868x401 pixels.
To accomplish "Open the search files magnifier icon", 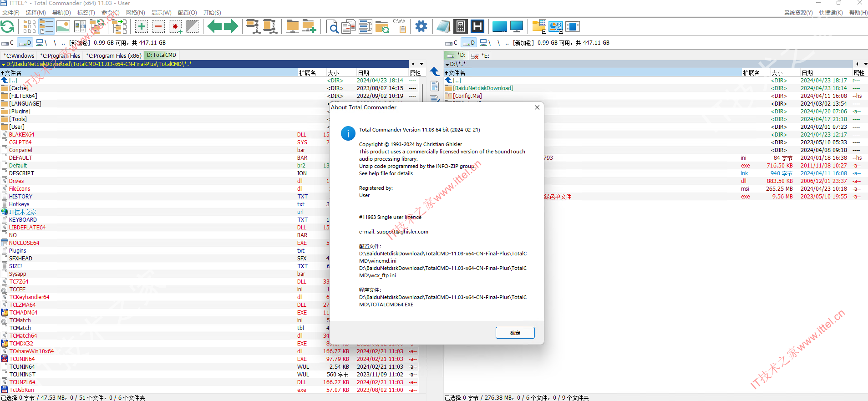I will tap(332, 27).
